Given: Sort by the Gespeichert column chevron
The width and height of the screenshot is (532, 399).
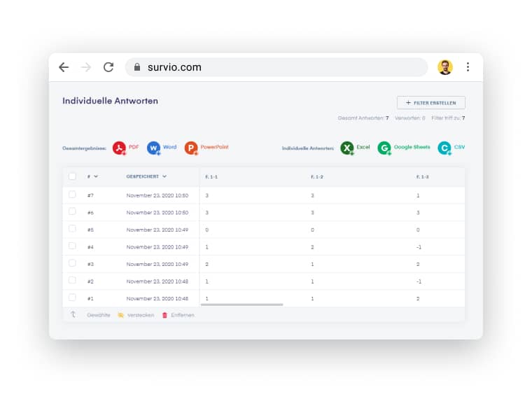Looking at the screenshot, I should tap(164, 176).
